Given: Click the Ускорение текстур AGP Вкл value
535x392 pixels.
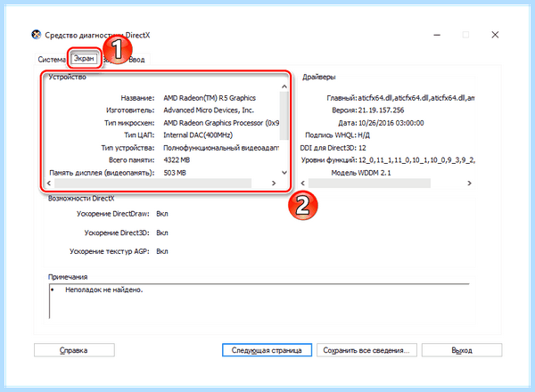Looking at the screenshot, I should click(x=162, y=251).
